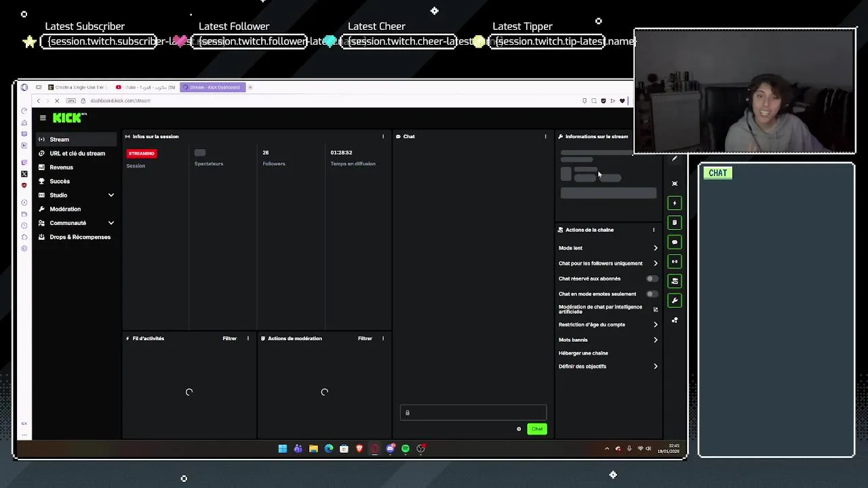Click the green Chat send button
This screenshot has width=868, height=488.
pyautogui.click(x=537, y=429)
